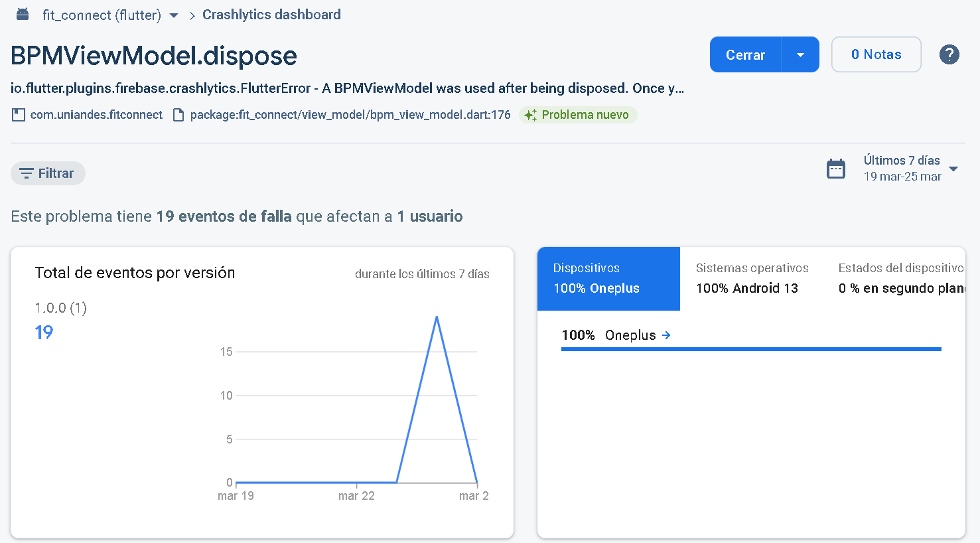Open the Oneplus device details arrow
This screenshot has width=980, height=543.
(666, 335)
